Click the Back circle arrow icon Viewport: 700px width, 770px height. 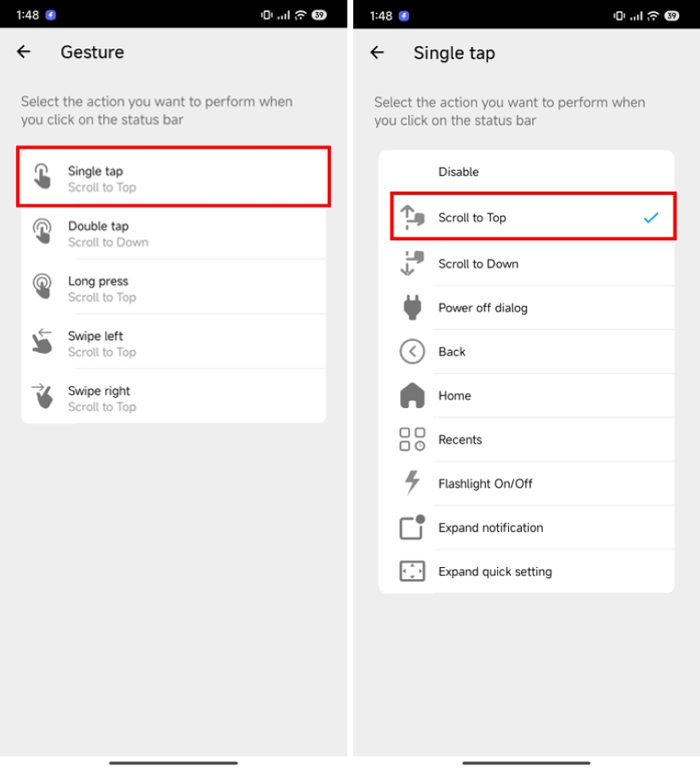pyautogui.click(x=412, y=352)
